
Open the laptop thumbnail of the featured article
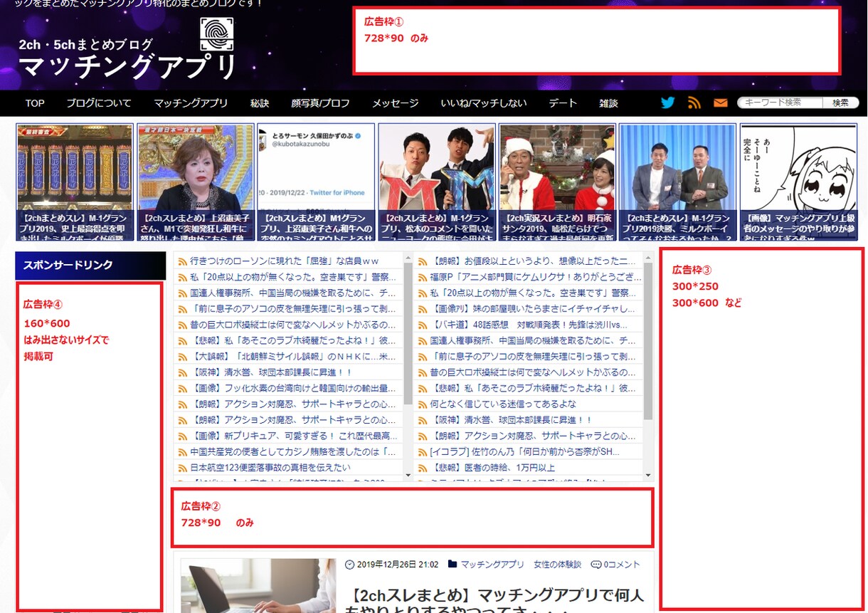258,585
